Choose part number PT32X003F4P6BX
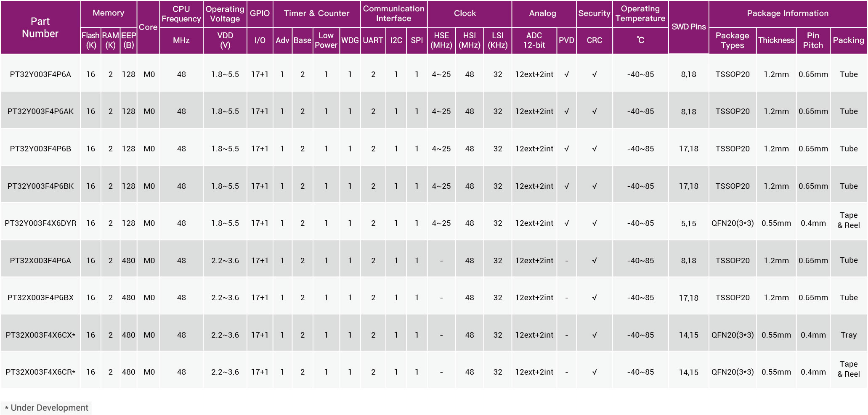This screenshot has width=868, height=415. pyautogui.click(x=40, y=298)
